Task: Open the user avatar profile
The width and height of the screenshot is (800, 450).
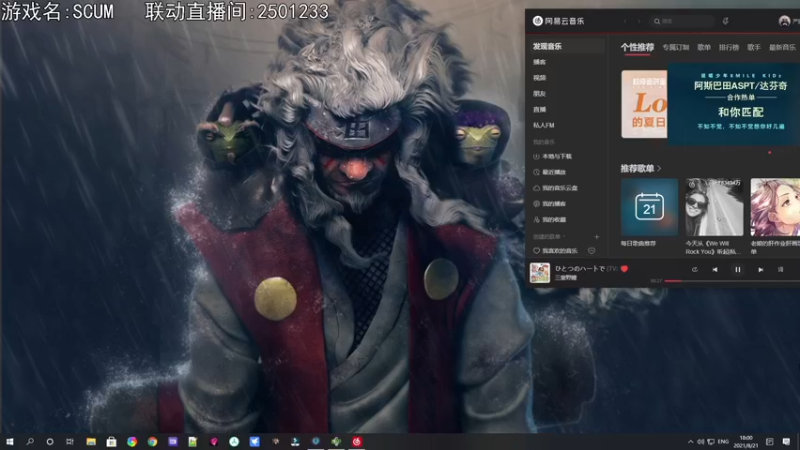Action: 784,21
